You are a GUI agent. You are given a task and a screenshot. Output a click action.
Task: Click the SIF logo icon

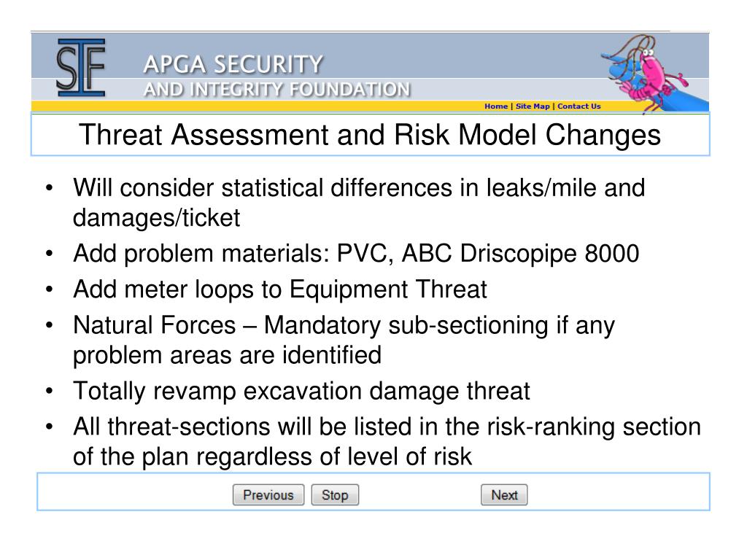(x=81, y=68)
